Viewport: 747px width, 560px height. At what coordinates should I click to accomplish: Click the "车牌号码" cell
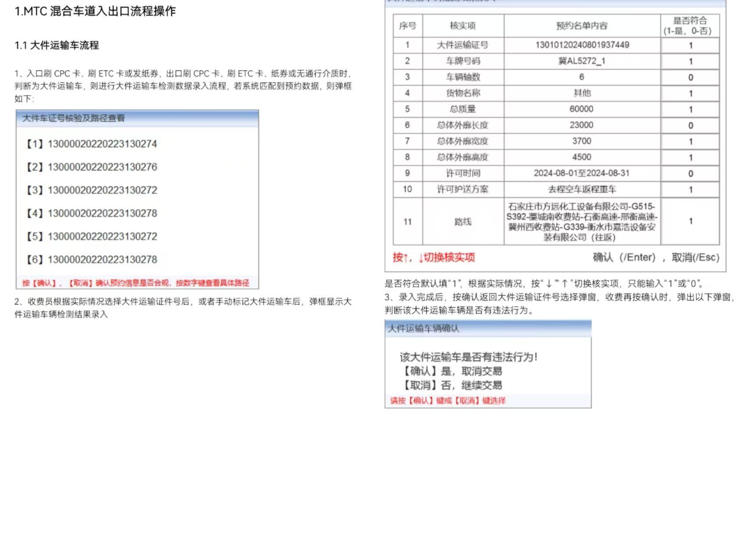pos(462,61)
